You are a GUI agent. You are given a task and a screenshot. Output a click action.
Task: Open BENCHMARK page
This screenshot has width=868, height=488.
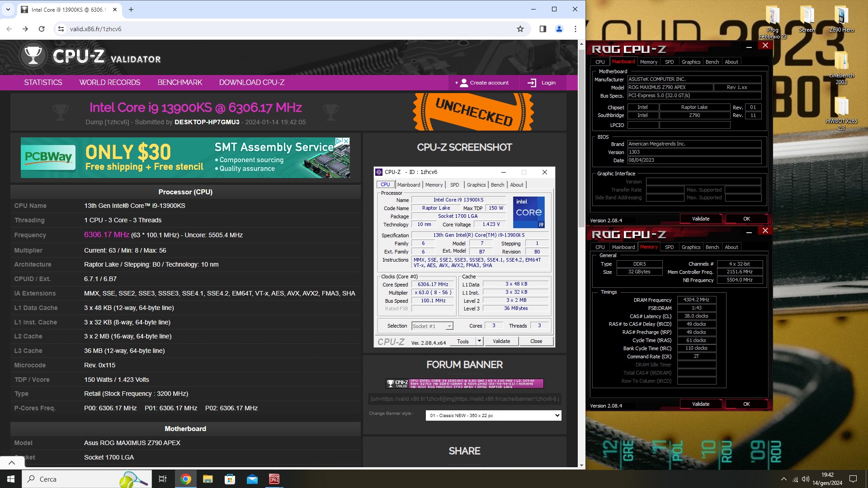click(x=180, y=82)
